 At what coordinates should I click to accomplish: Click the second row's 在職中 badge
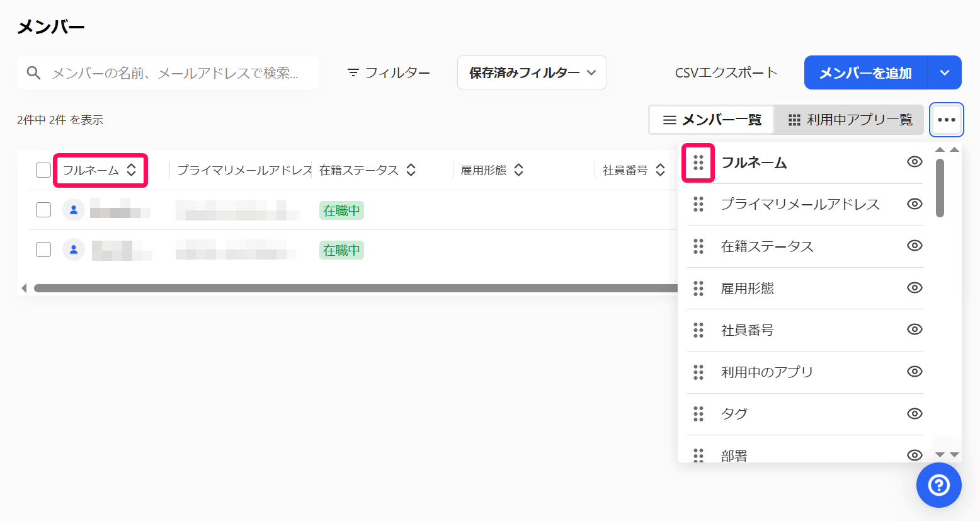[x=341, y=250]
